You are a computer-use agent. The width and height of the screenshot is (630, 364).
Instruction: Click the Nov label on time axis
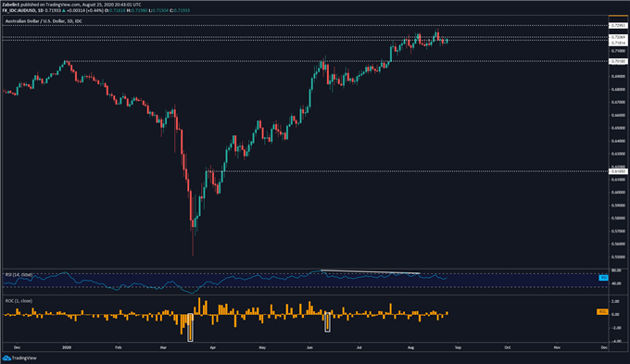tap(558, 347)
